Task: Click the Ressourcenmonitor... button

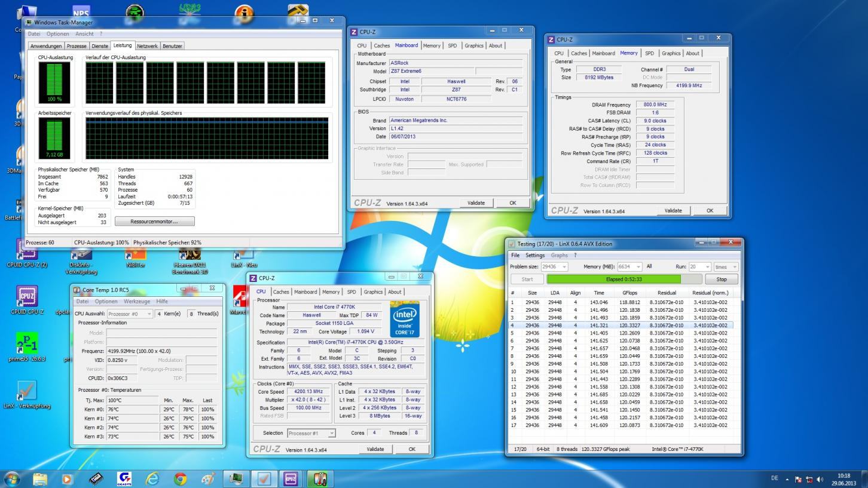Action: [x=154, y=222]
